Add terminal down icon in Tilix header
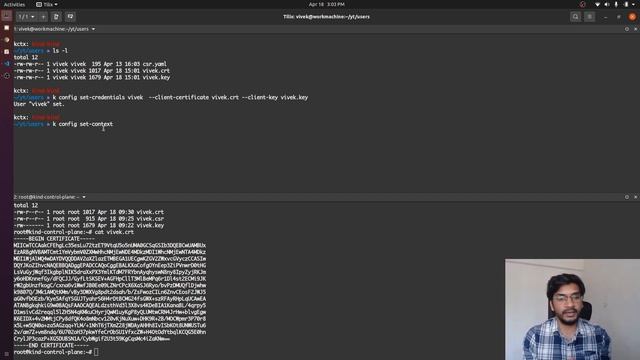640x360 pixels. coord(70,17)
